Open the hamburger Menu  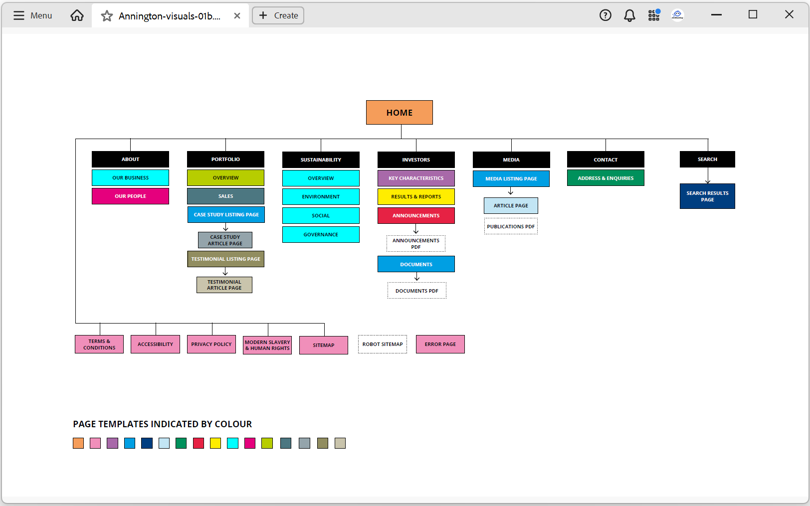(x=32, y=16)
